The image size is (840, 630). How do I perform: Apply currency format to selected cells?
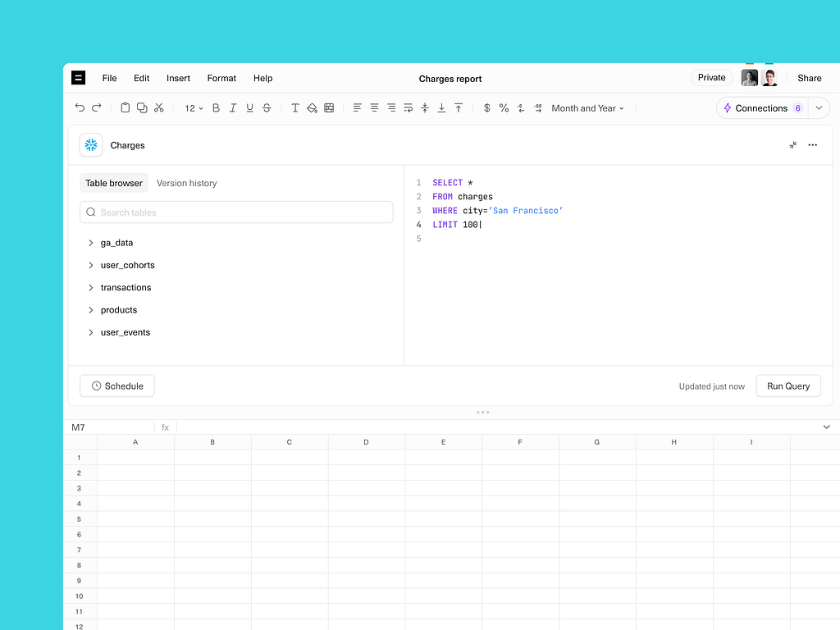pyautogui.click(x=486, y=107)
